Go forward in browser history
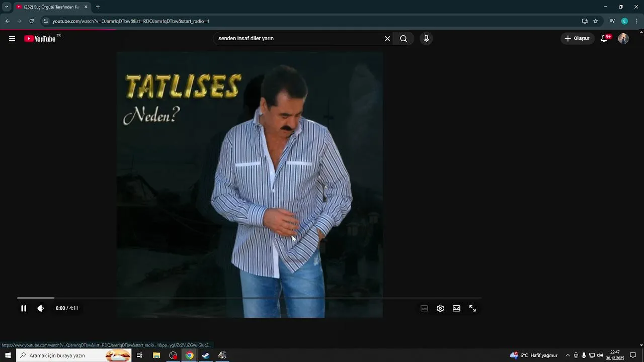This screenshot has width=644, height=362. pos(19,21)
